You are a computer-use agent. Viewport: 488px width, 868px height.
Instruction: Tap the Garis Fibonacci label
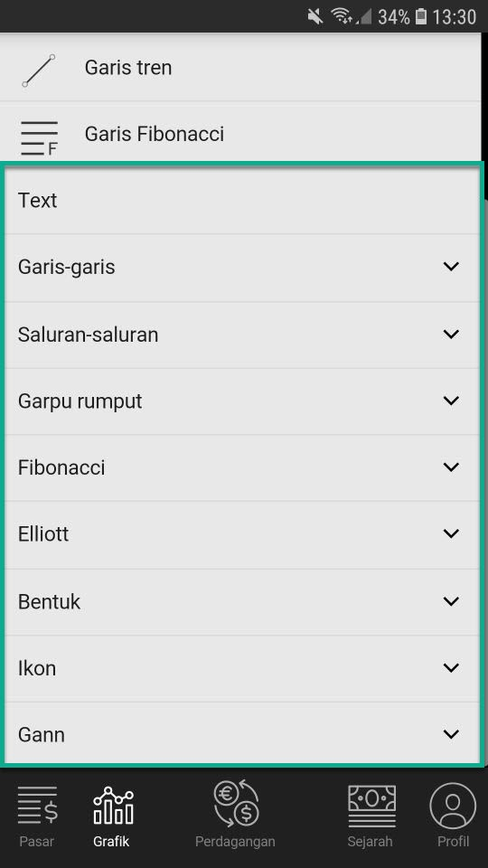(x=155, y=134)
